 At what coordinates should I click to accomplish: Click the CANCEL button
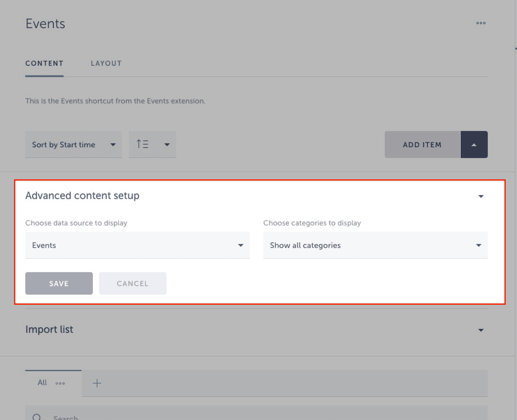coord(133,284)
